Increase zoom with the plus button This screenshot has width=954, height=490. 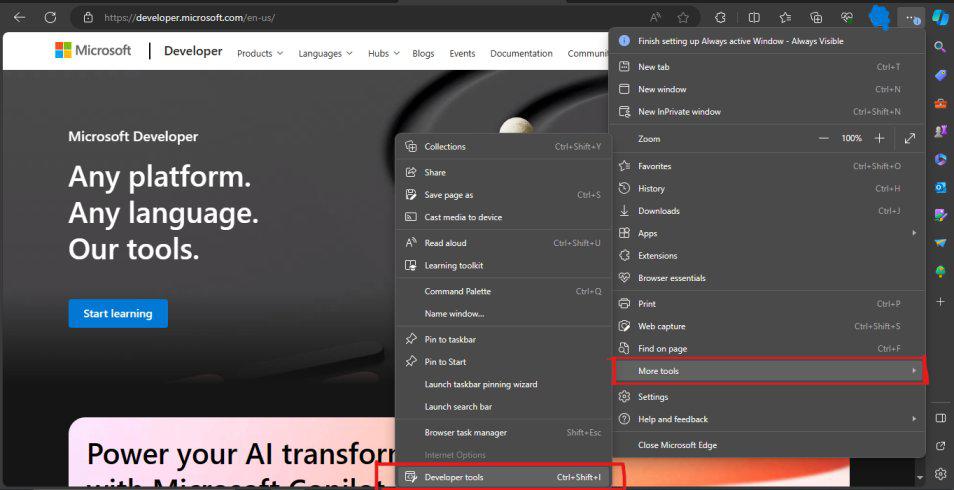(879, 139)
